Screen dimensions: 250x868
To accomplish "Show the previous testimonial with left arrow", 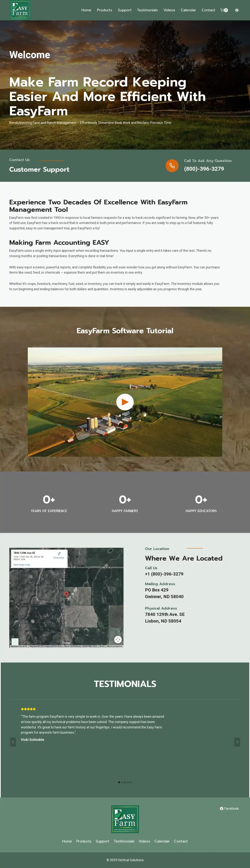I will [x=13, y=742].
